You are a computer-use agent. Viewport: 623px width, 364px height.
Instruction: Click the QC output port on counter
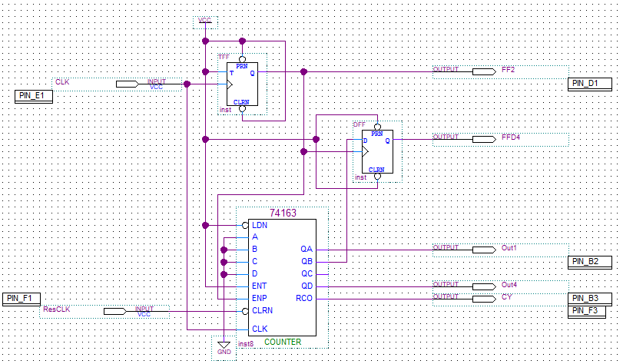click(x=307, y=274)
